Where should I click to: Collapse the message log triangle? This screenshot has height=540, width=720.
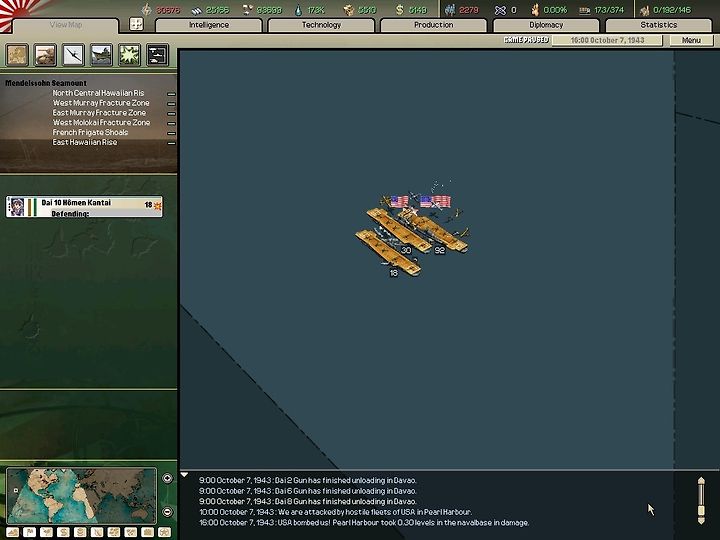184,475
